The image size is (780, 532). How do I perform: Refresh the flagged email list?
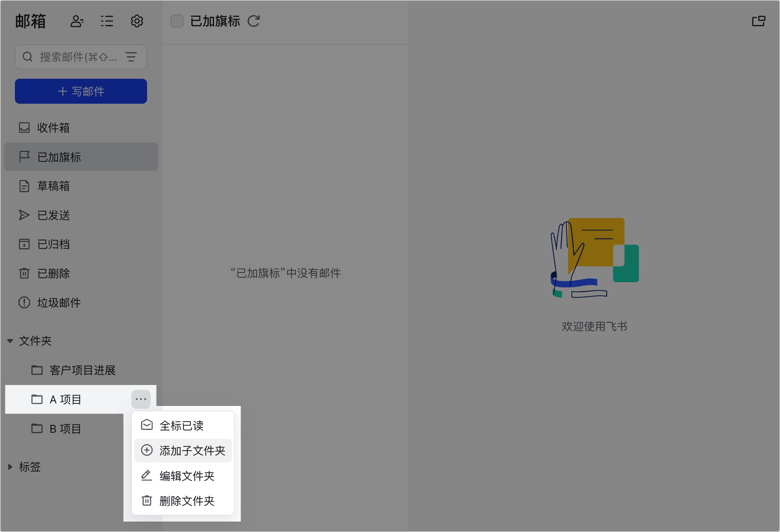254,21
